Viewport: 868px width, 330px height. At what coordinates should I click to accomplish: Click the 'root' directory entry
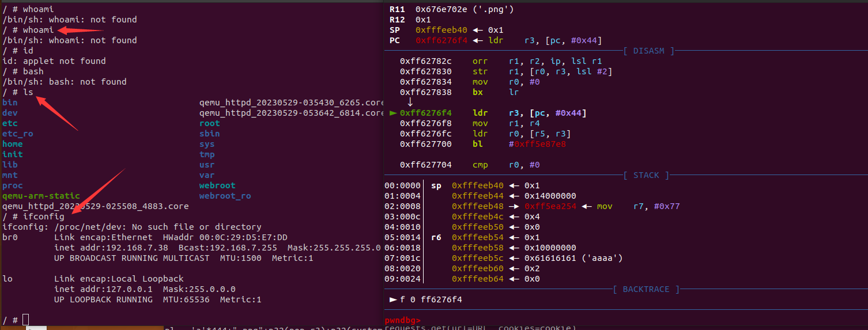click(210, 123)
